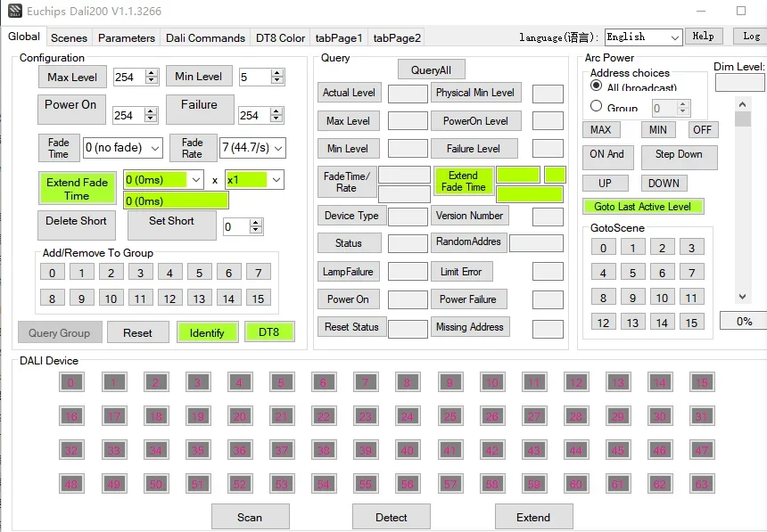Switch to the Scenes tab
767x532 pixels.
(69, 37)
